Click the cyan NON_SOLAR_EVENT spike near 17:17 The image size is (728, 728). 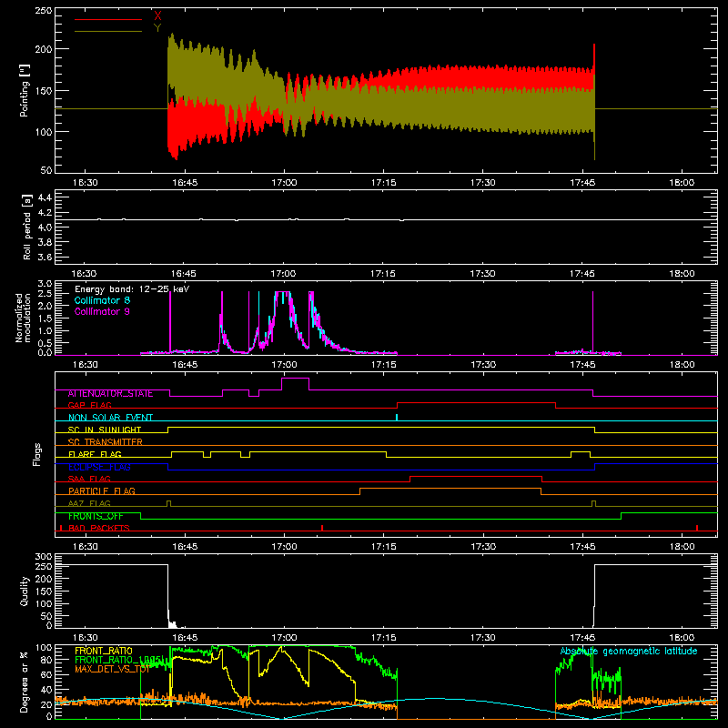397,418
